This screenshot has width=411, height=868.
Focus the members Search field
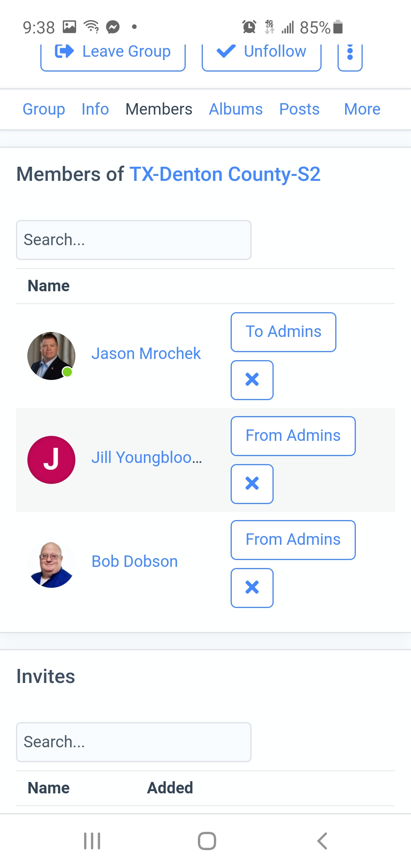[134, 240]
